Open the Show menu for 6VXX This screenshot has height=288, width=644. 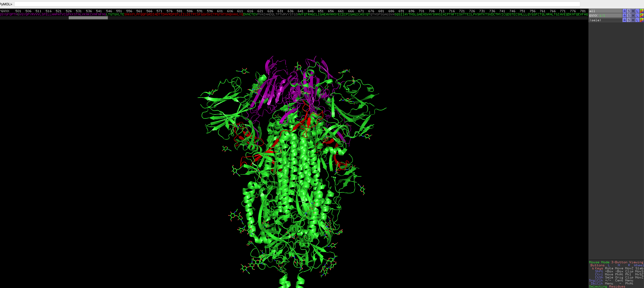[629, 16]
